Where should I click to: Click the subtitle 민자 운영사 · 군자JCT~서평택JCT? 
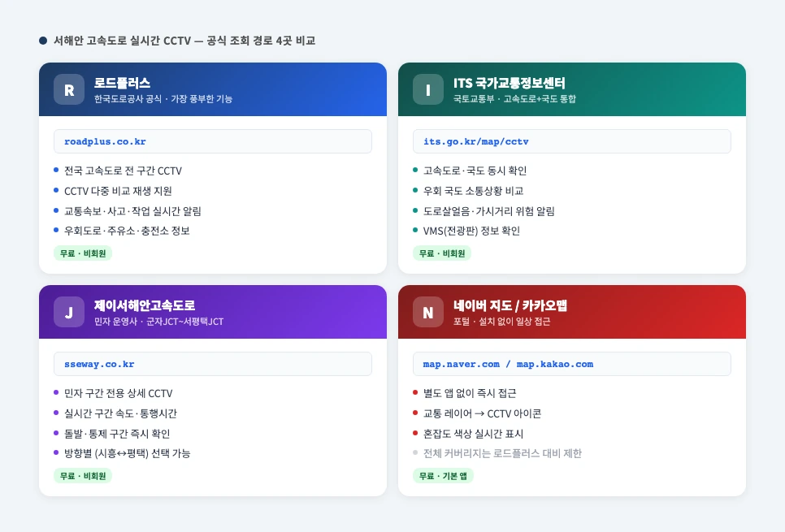point(158,322)
